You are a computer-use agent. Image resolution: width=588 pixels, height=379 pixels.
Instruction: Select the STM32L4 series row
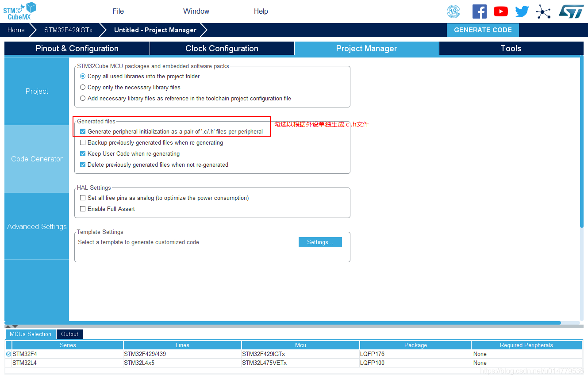point(294,363)
